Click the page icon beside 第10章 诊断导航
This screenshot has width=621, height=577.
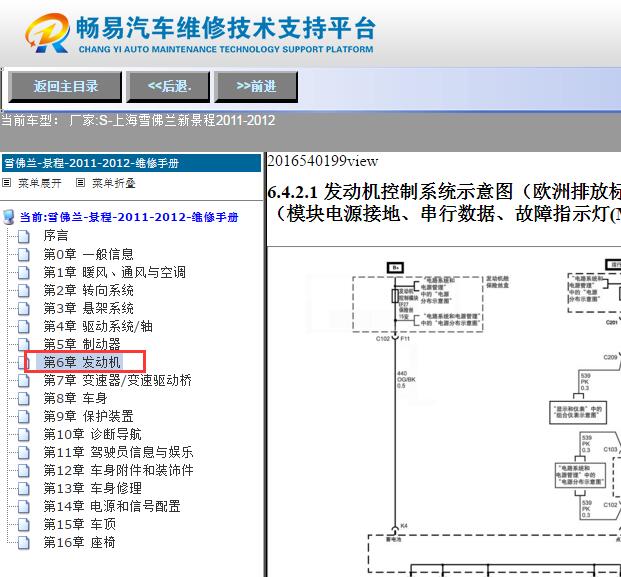tap(24, 435)
